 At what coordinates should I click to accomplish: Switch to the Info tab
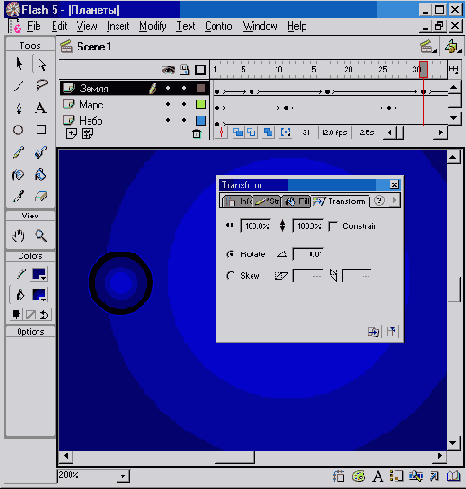pyautogui.click(x=238, y=201)
